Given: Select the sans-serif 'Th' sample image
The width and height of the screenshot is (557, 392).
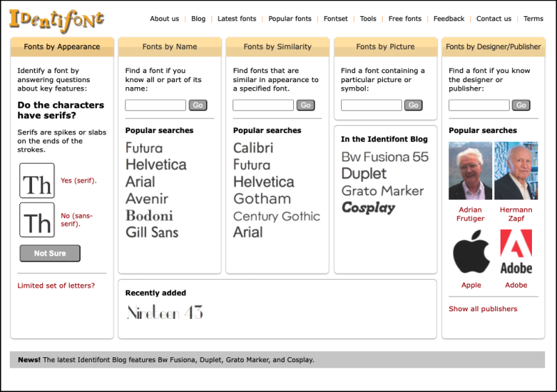Looking at the screenshot, I should (x=37, y=219).
